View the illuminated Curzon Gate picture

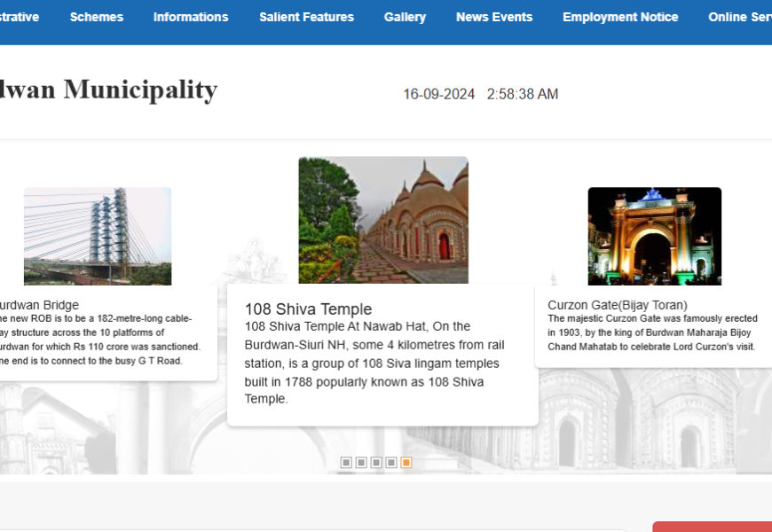tap(654, 236)
